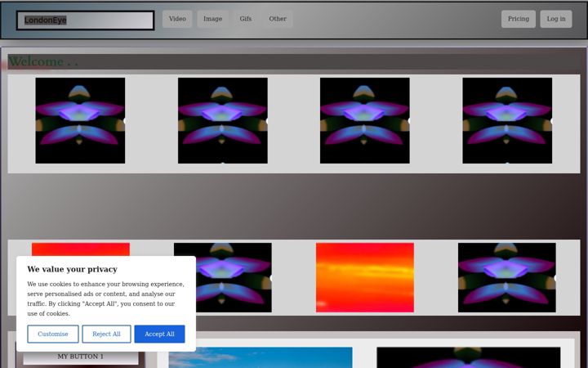This screenshot has width=588, height=368.
Task: Go to the Pricing page
Action: pos(519,19)
